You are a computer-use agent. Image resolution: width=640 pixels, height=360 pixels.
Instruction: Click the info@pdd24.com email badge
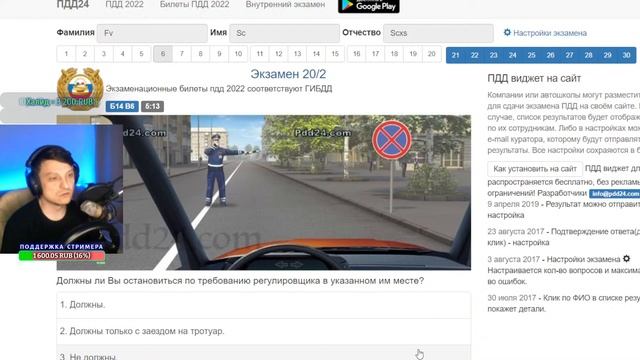point(615,193)
